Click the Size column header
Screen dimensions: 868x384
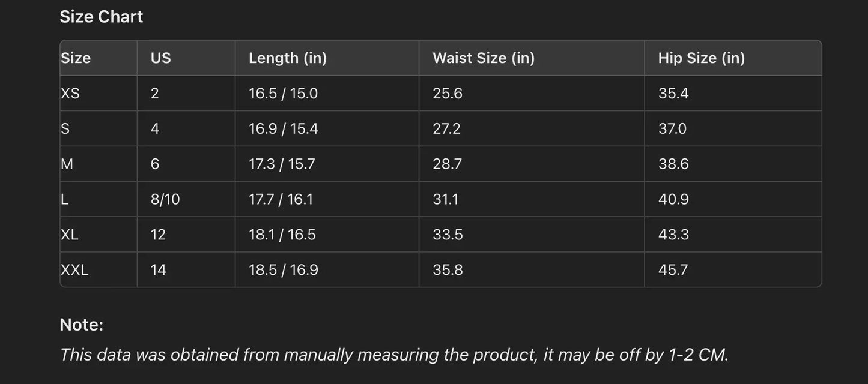[76, 58]
